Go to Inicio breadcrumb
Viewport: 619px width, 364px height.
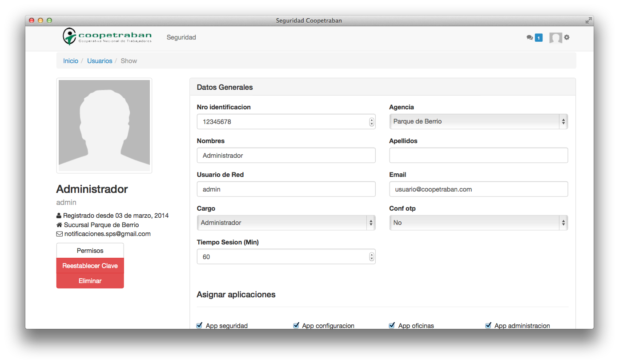71,61
